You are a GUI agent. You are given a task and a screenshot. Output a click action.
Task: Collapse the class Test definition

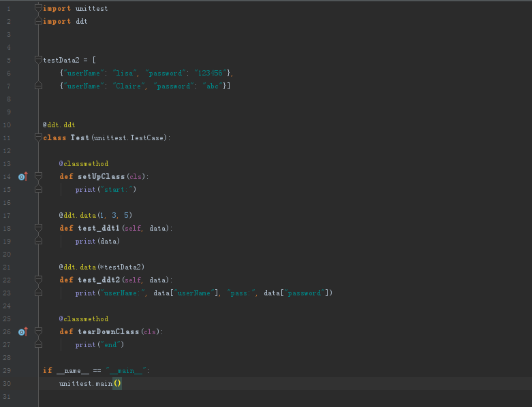38,137
